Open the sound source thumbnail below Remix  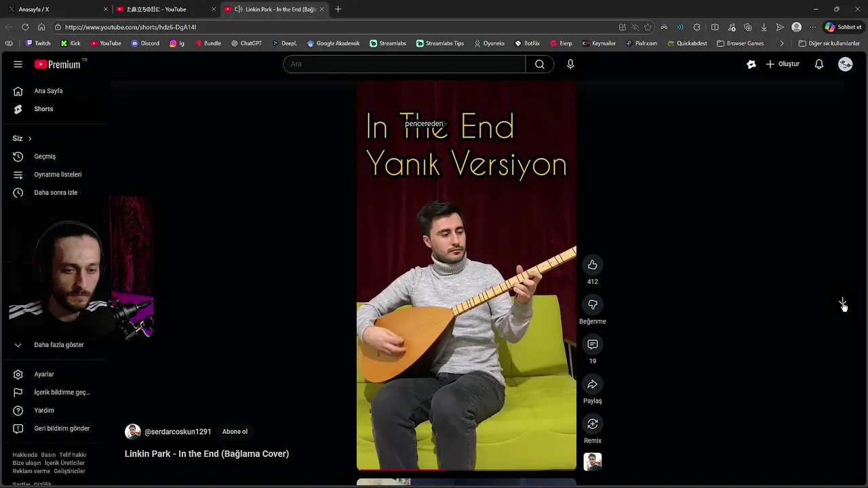(x=593, y=462)
